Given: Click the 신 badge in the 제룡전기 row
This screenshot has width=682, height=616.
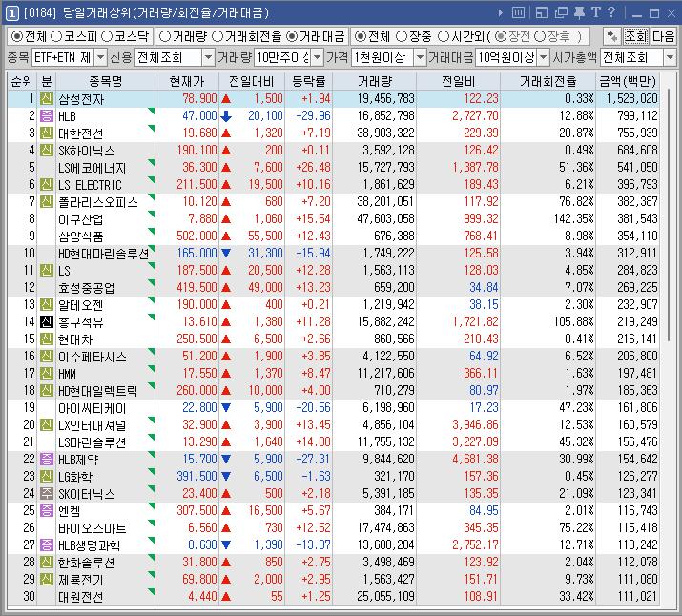Looking at the screenshot, I should pos(47,579).
